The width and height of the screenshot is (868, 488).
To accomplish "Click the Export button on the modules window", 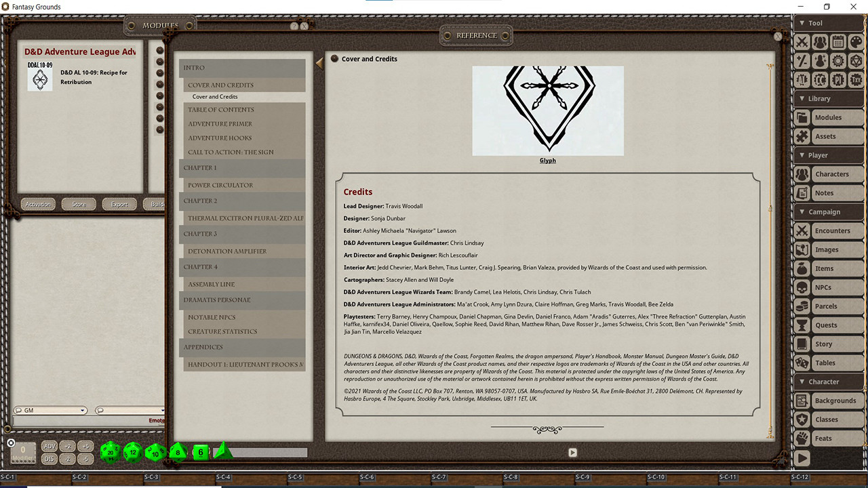I will (119, 203).
